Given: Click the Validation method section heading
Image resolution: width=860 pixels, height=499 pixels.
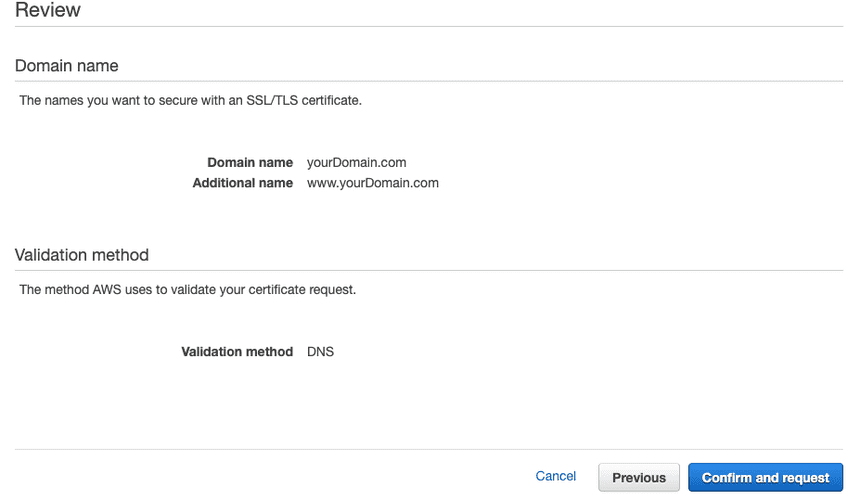Looking at the screenshot, I should point(82,255).
